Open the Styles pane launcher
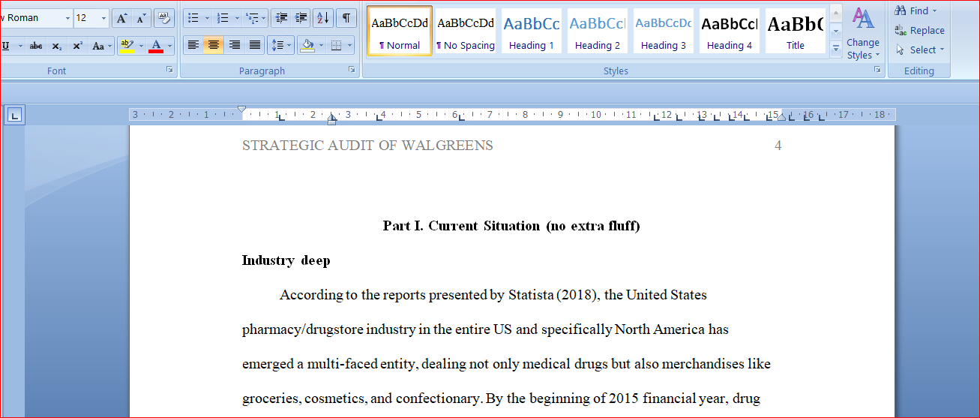 [877, 70]
